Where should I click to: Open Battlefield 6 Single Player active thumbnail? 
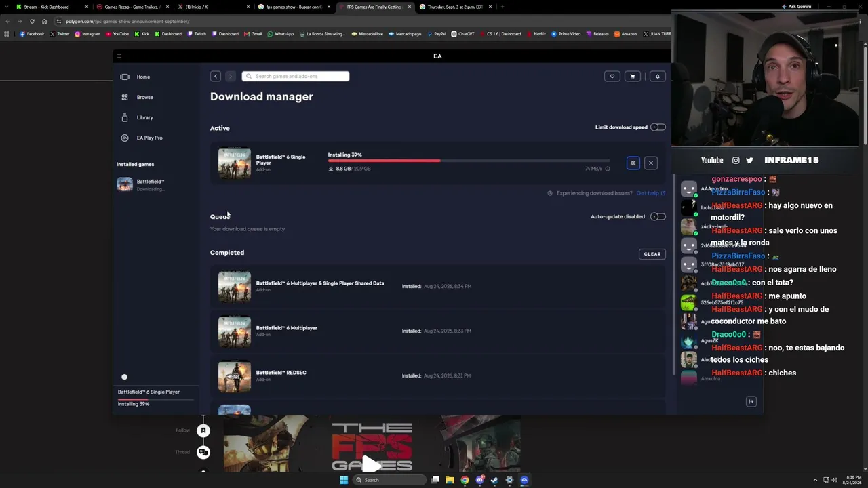pos(235,163)
